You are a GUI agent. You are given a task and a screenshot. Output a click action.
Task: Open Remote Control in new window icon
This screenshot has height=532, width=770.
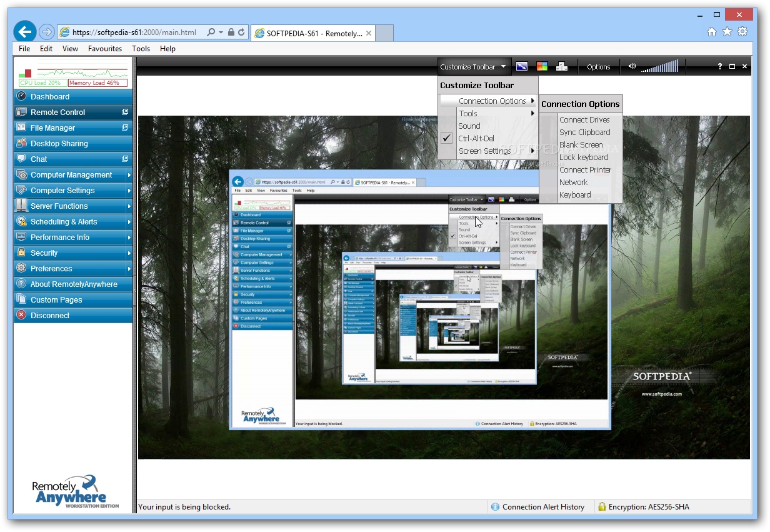[125, 112]
